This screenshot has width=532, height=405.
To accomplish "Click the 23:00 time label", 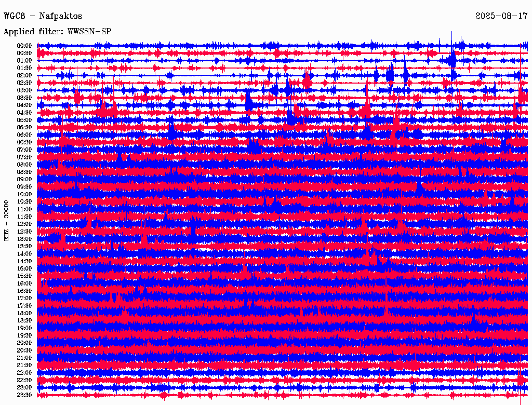I will click(x=24, y=388).
